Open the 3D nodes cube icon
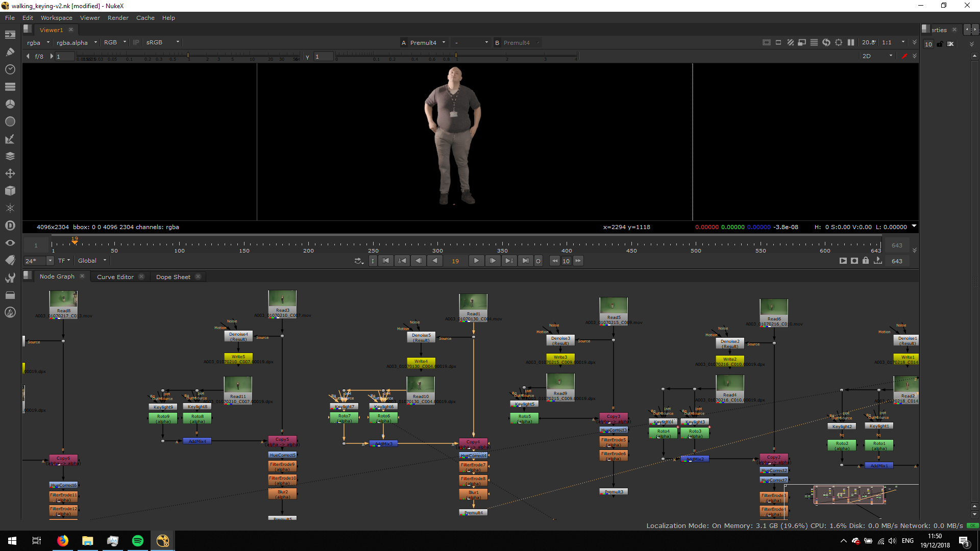This screenshot has height=551, width=980. coord(10,191)
